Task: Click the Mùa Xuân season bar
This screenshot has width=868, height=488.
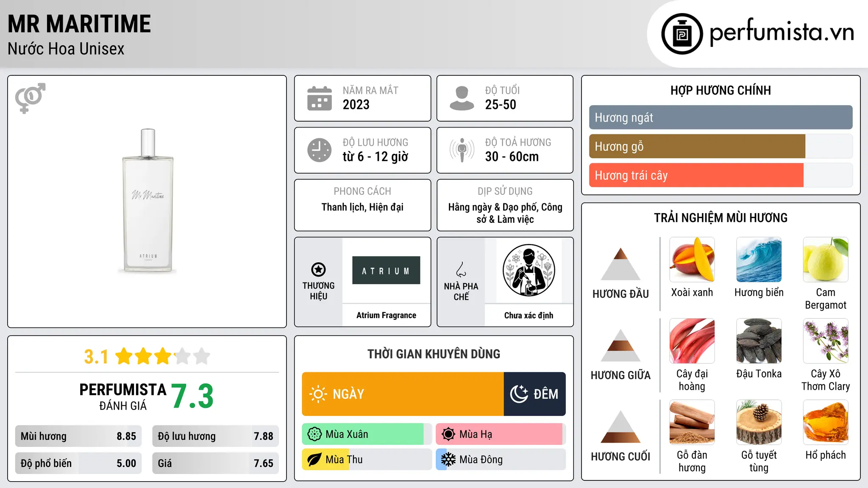Action: (x=367, y=434)
